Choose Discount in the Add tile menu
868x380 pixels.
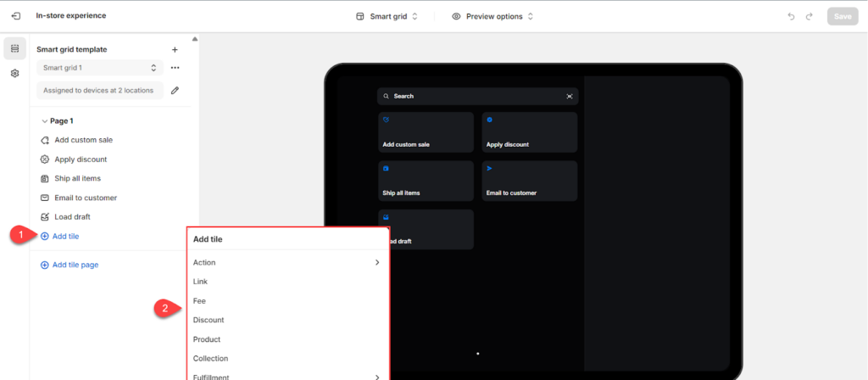(209, 320)
